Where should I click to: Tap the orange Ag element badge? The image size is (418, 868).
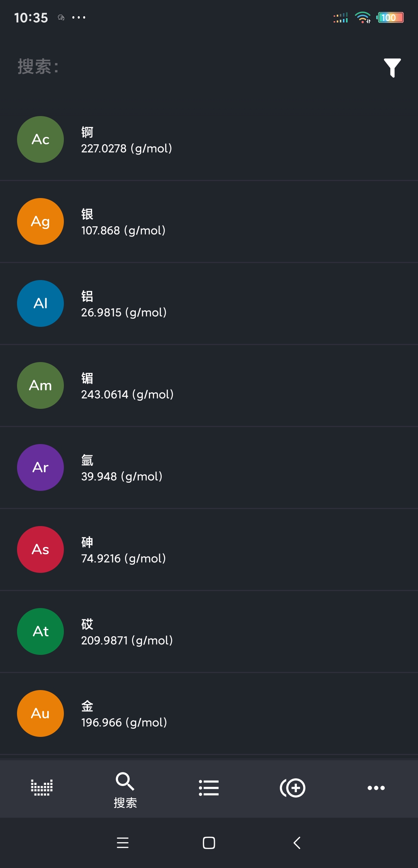tap(40, 222)
